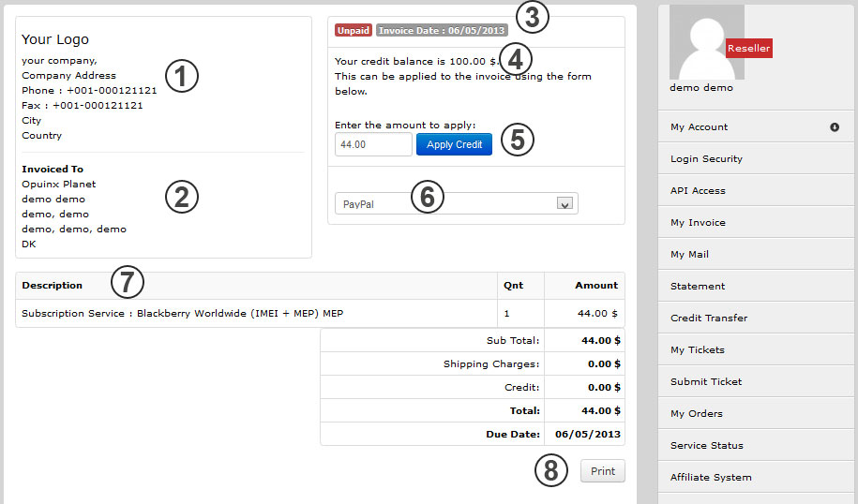This screenshot has height=504, width=858.
Task: Expand My Account with the arrow icon
Action: click(x=834, y=127)
